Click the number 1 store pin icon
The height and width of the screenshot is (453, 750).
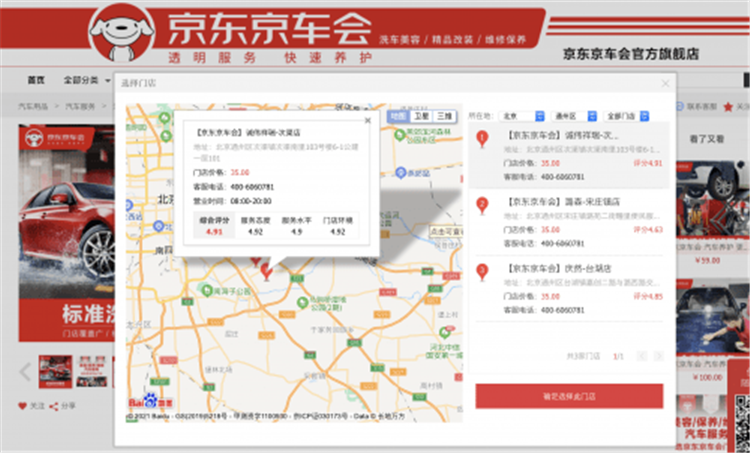(x=482, y=139)
